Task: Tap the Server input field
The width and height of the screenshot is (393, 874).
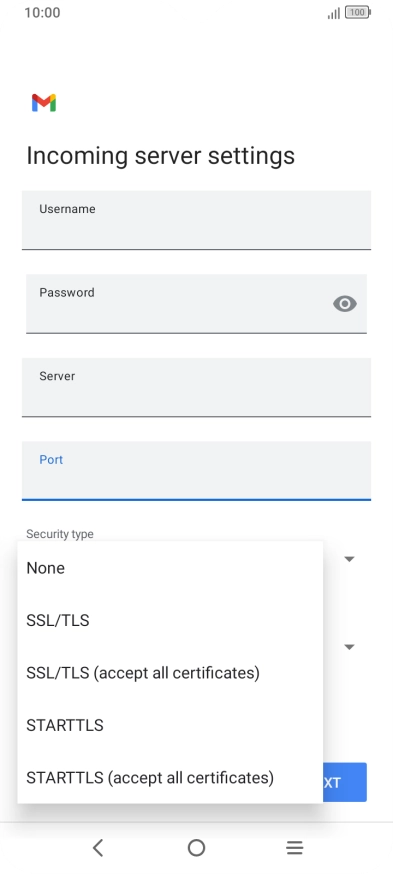Action: pos(196,387)
